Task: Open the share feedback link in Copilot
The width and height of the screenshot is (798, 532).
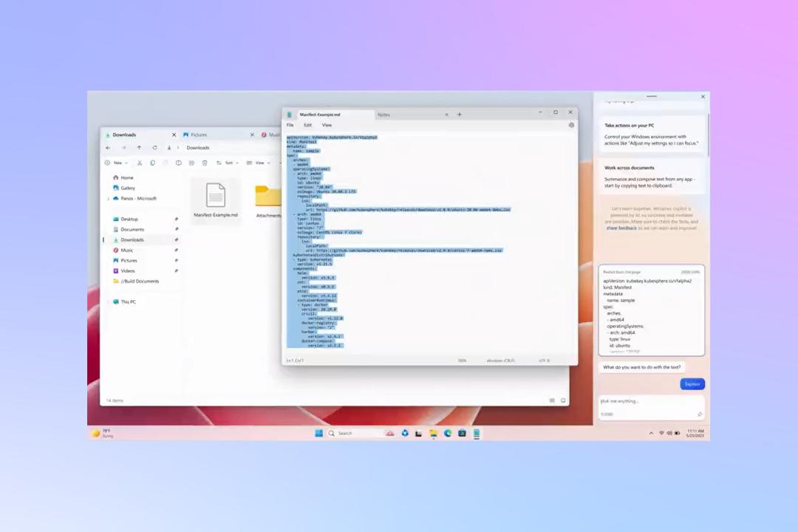Action: click(621, 228)
